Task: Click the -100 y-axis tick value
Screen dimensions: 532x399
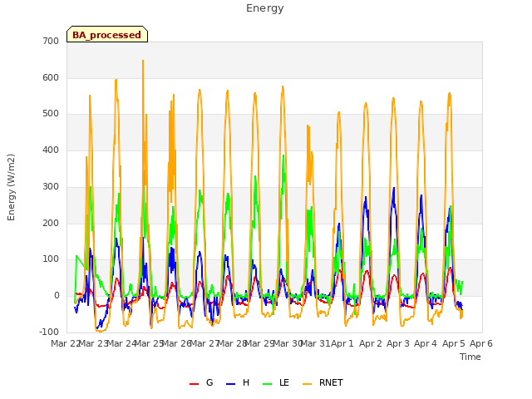Action: (x=49, y=332)
